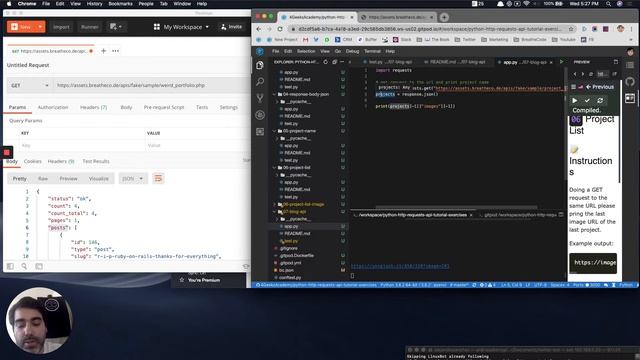Open the GET method dropdown in Postman
This screenshot has width=640, height=360.
click(x=29, y=85)
